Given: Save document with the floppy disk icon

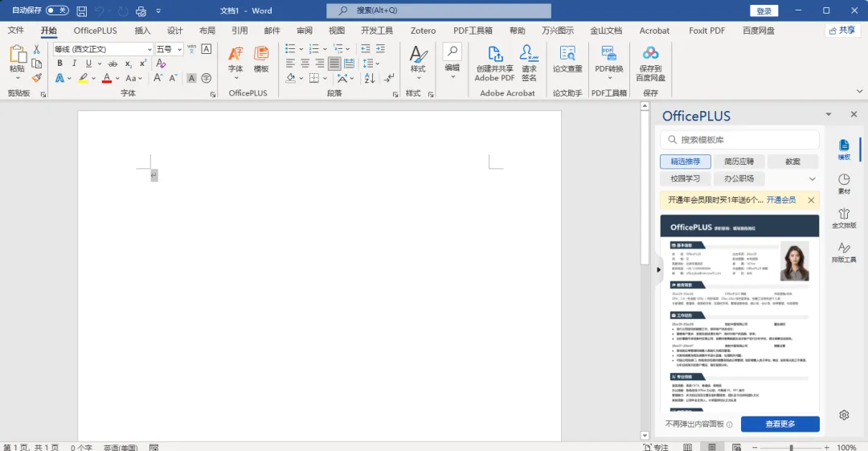Looking at the screenshot, I should tap(81, 10).
